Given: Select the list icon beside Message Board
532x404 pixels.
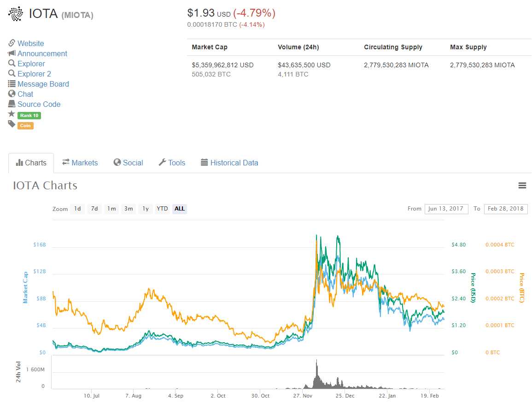Looking at the screenshot, I should click(x=12, y=83).
